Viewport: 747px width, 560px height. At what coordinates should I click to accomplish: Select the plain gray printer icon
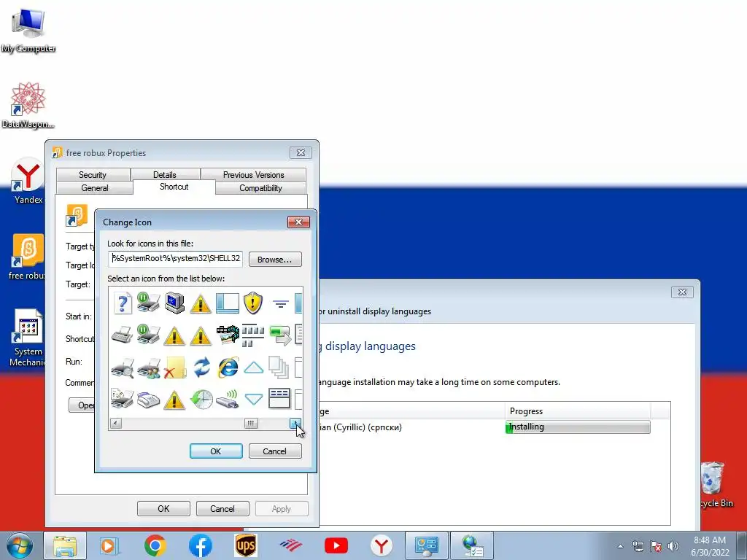point(122,335)
